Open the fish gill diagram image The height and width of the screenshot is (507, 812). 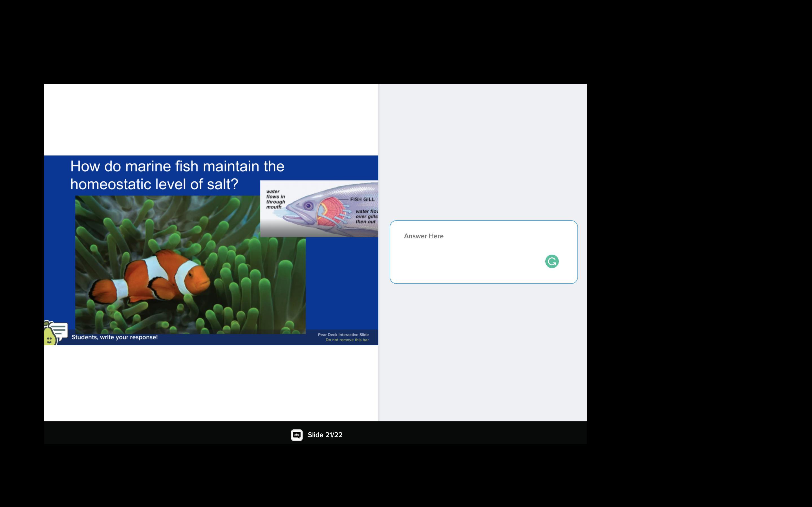(319, 208)
